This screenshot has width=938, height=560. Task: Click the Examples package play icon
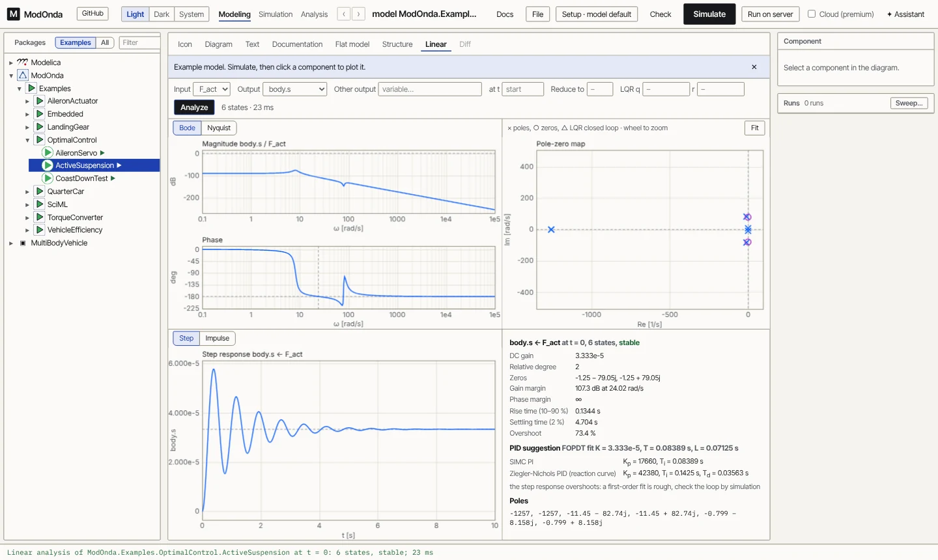click(31, 89)
